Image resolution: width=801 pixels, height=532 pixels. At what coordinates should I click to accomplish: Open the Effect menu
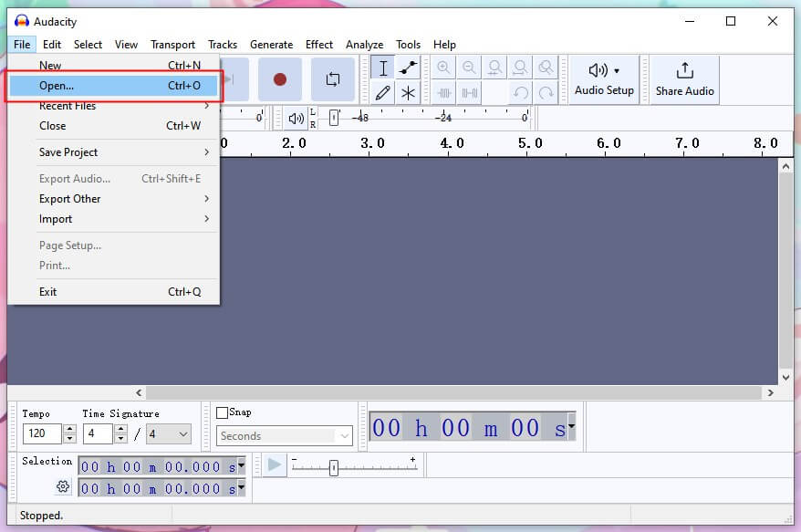pyautogui.click(x=319, y=45)
